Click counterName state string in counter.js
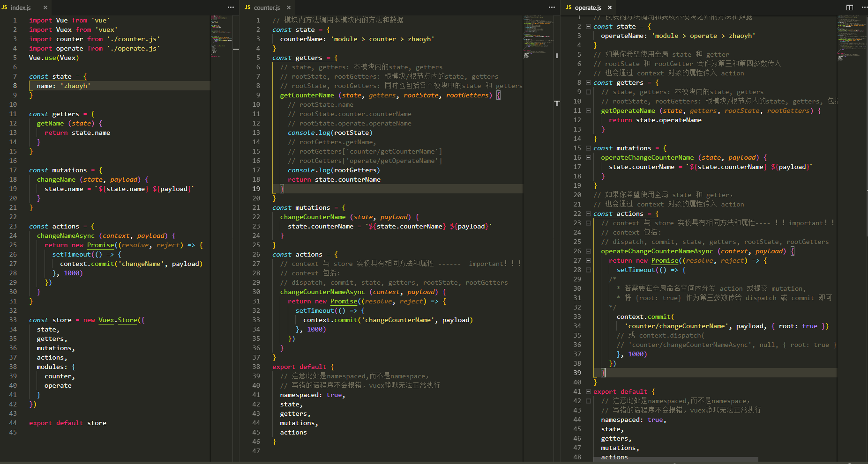 pos(382,39)
